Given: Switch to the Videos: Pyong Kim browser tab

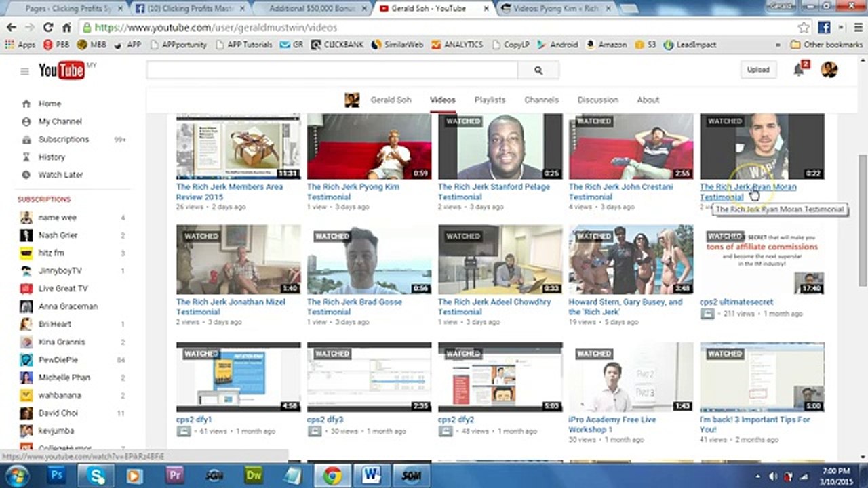Looking at the screenshot, I should 556,8.
